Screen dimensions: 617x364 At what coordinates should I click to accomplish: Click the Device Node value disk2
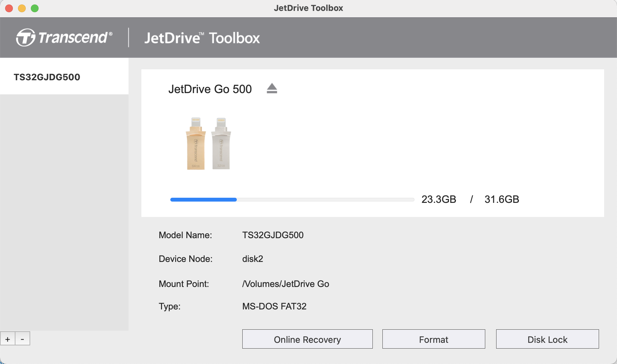tap(253, 259)
